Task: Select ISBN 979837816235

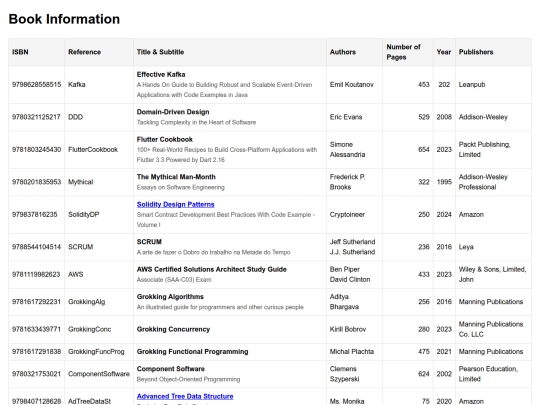Action: [x=35, y=215]
